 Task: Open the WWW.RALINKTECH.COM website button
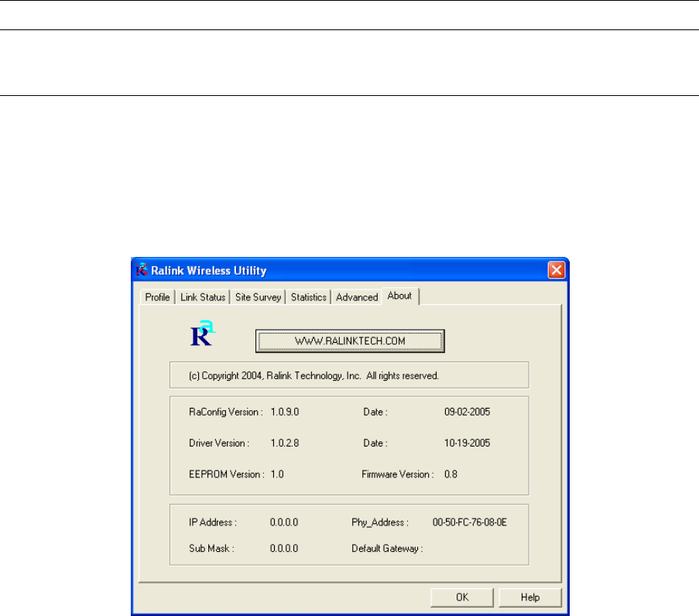point(350,341)
